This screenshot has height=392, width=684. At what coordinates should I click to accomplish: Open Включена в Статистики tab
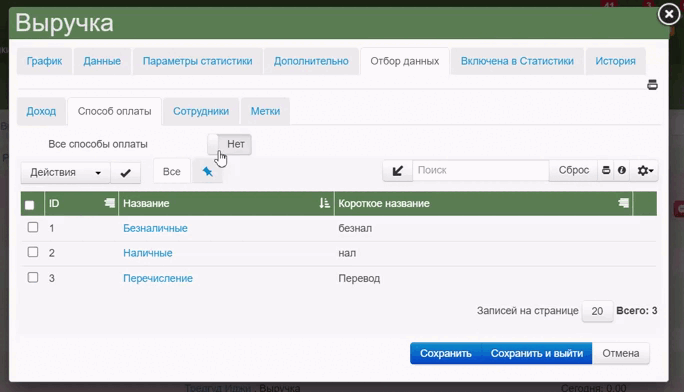(517, 61)
